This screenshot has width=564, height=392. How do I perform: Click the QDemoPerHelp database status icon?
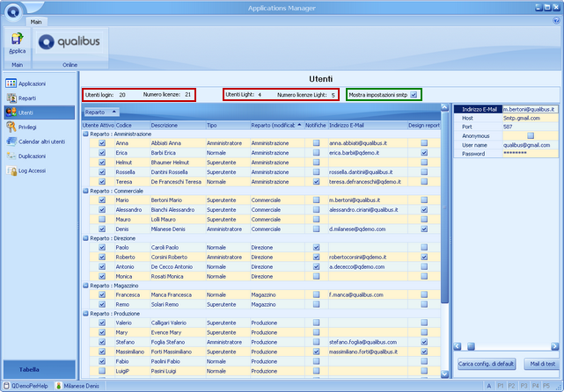pos(6,386)
